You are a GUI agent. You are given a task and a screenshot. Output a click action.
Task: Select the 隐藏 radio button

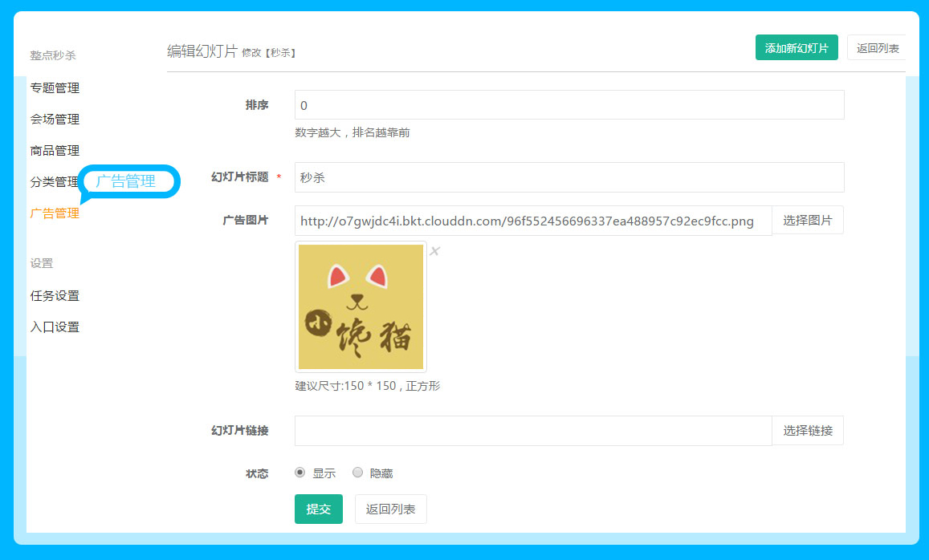point(358,473)
